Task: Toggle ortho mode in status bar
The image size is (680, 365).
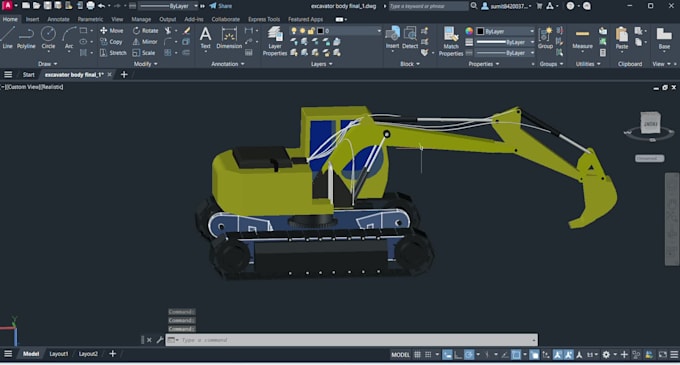Action: click(458, 355)
